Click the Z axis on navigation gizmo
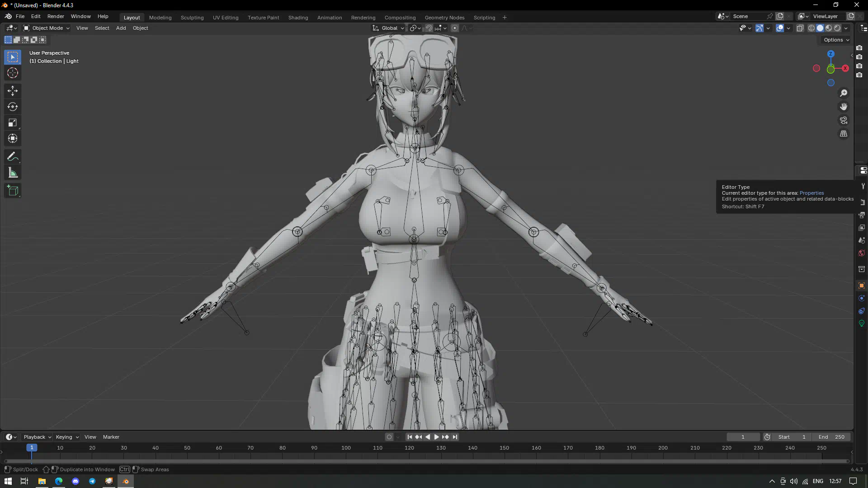This screenshot has height=488, width=868. (x=830, y=54)
